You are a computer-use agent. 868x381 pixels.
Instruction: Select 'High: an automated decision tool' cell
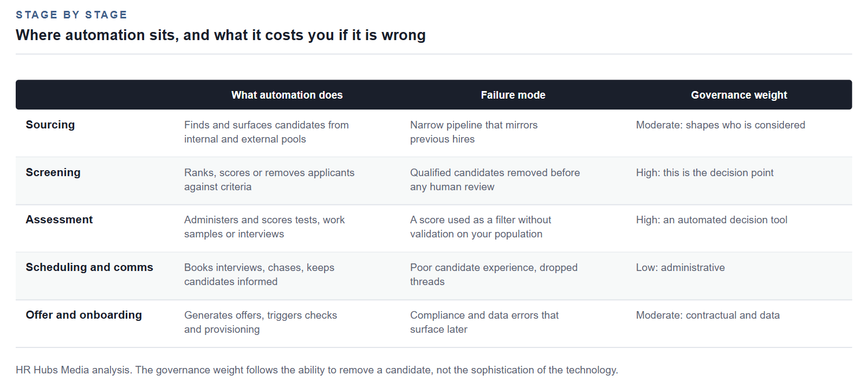[x=711, y=220]
